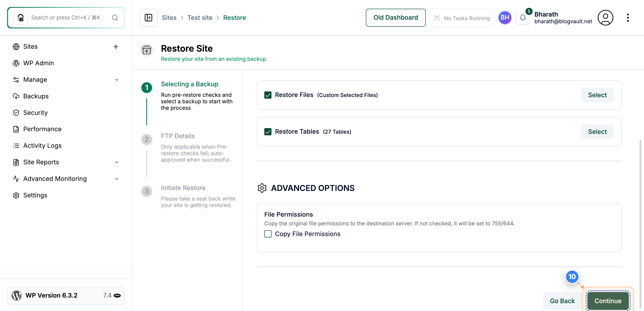Open Activity Logs via its list icon
644x311 pixels.
pyautogui.click(x=16, y=146)
